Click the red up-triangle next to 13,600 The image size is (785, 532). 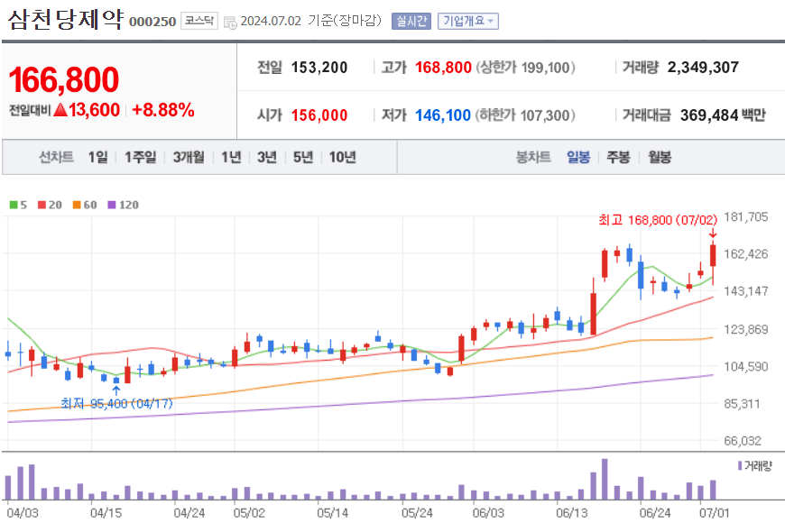(x=60, y=110)
